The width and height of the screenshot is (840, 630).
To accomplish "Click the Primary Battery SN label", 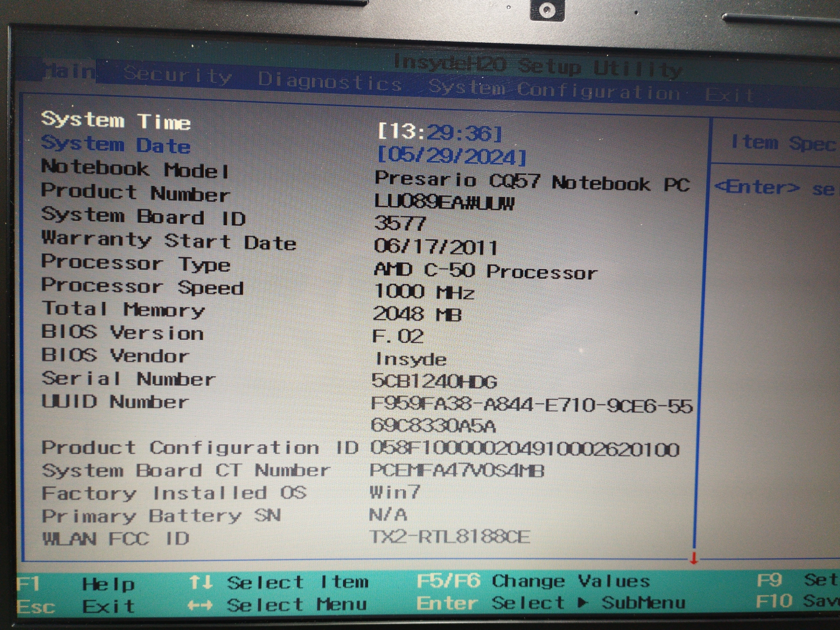I will point(161,516).
